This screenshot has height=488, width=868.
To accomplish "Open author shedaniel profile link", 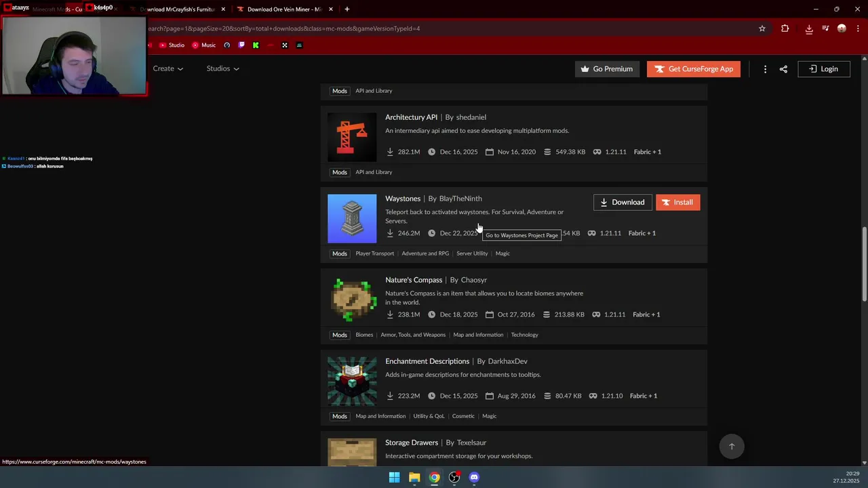I will coord(471,117).
